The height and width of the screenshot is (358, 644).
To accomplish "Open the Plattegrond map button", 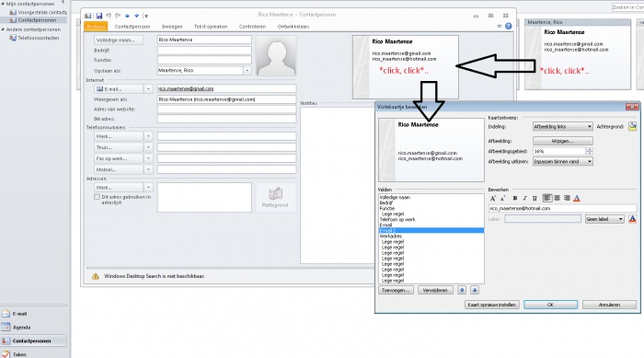I will tap(275, 198).
